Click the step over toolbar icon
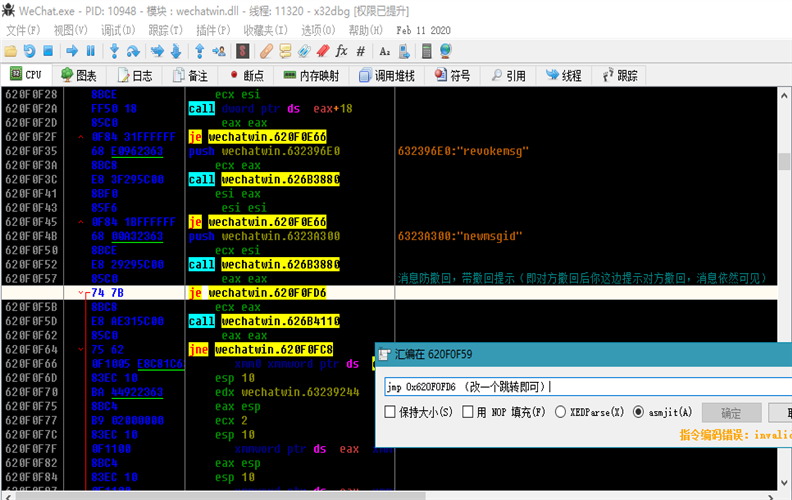792x500 pixels. coord(133,50)
